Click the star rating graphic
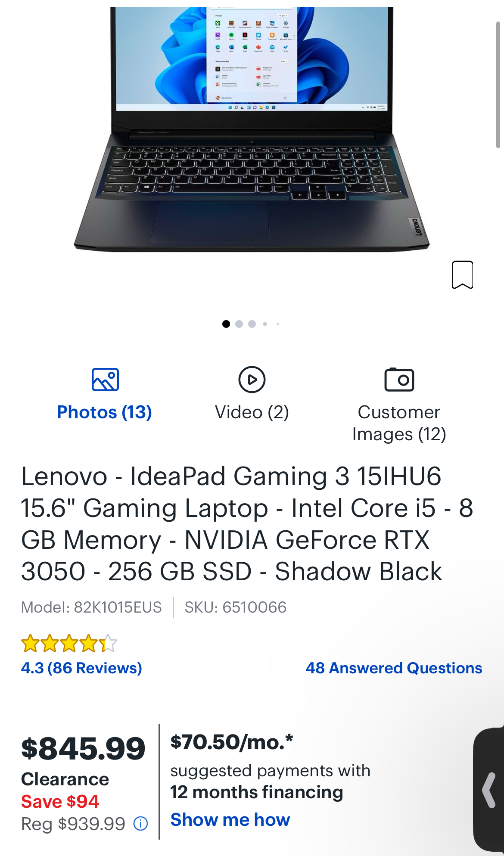 (69, 643)
